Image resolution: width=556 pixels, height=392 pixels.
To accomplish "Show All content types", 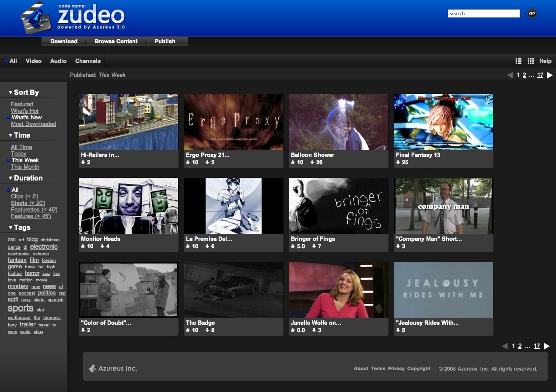I will click(13, 61).
